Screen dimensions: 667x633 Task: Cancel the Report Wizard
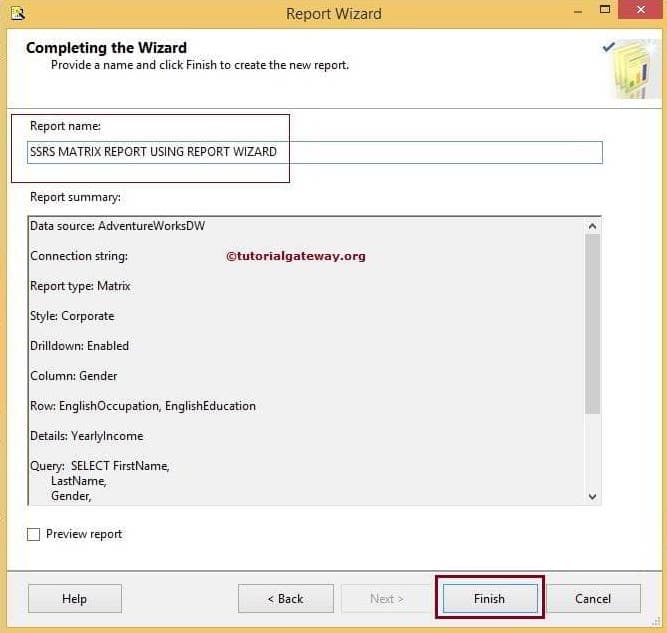(x=593, y=598)
